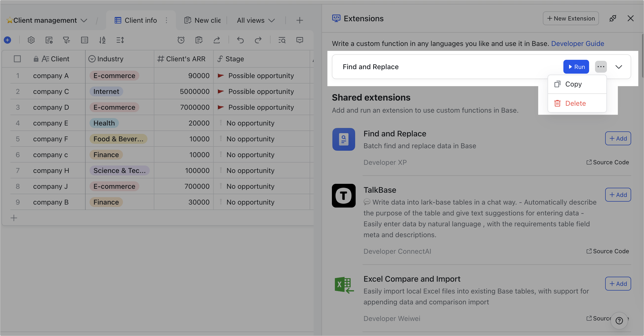Switch to the Client info tab
This screenshot has height=336, width=644.
click(x=140, y=20)
